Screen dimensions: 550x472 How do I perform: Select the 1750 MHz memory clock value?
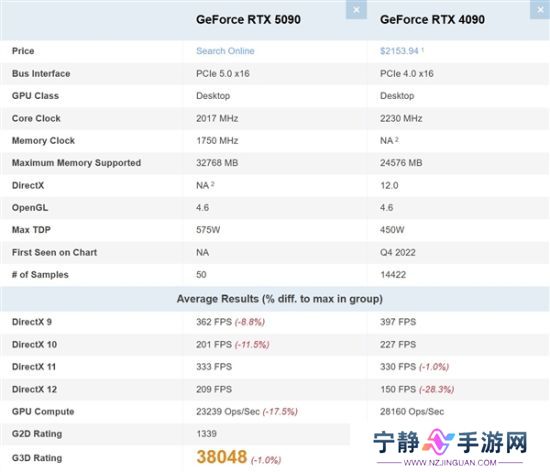tap(217, 141)
